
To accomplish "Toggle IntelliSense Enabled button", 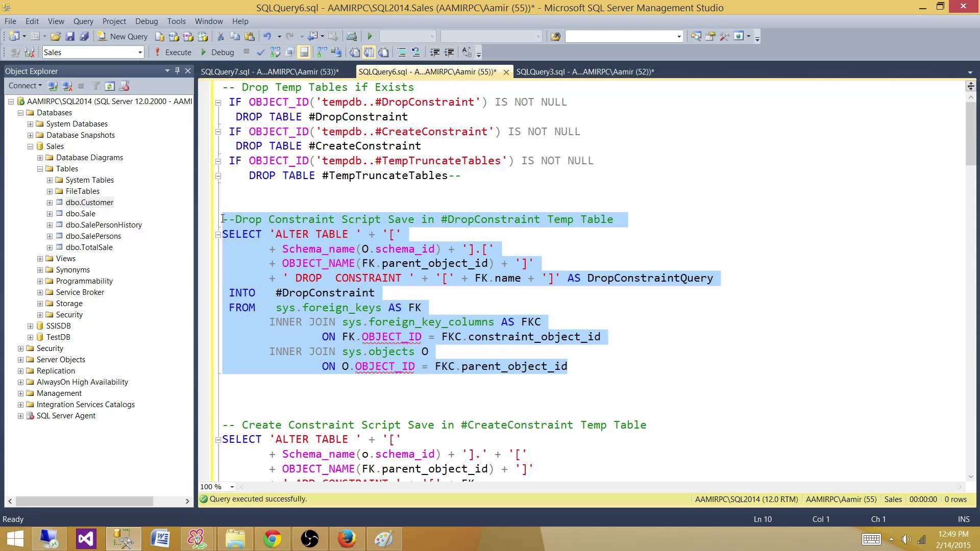I will click(x=304, y=52).
